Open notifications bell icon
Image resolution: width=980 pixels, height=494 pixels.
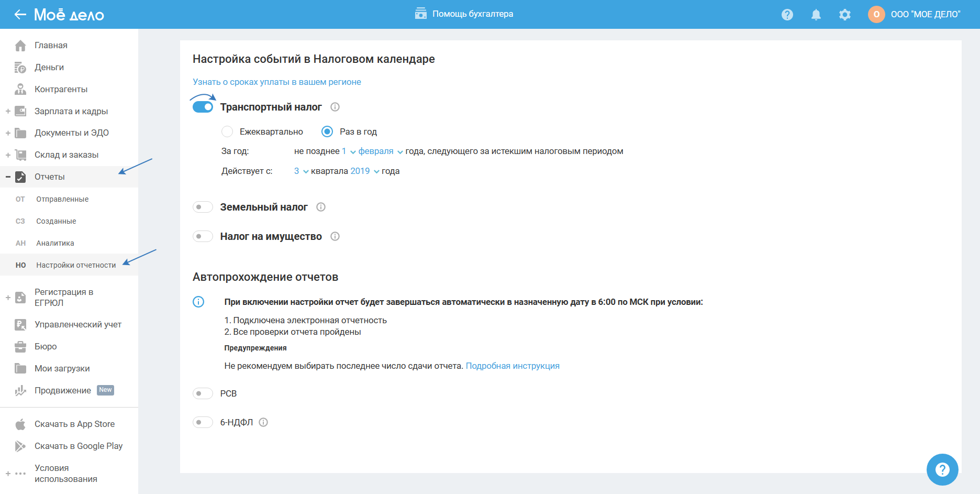point(816,15)
